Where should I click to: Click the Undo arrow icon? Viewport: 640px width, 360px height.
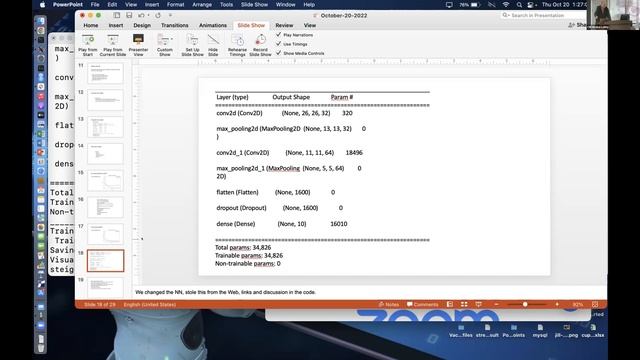tap(141, 16)
